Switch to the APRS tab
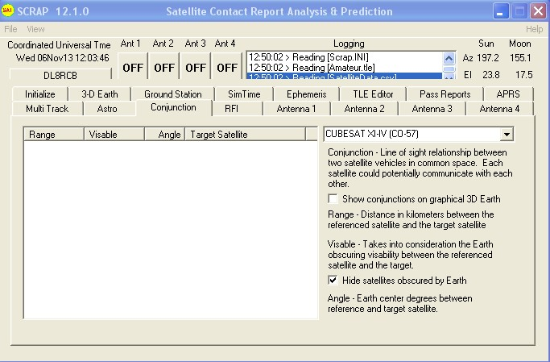Viewport: 550px width, 362px height. pyautogui.click(x=508, y=94)
